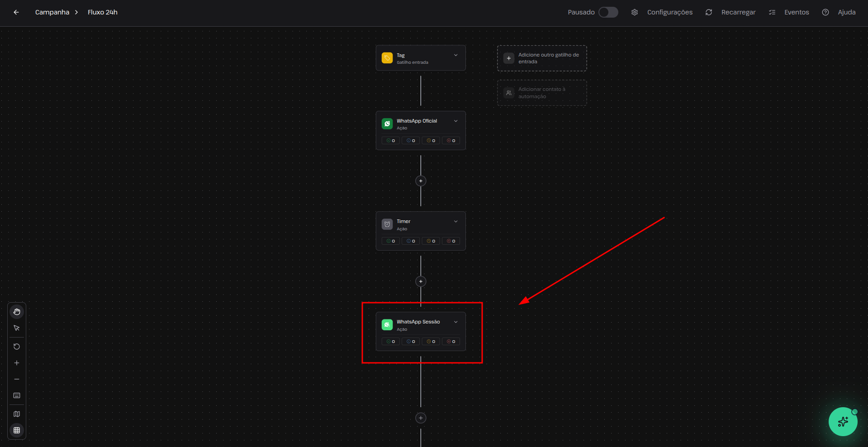Open Configurações from the top bar
The height and width of the screenshot is (447, 868).
click(x=662, y=12)
